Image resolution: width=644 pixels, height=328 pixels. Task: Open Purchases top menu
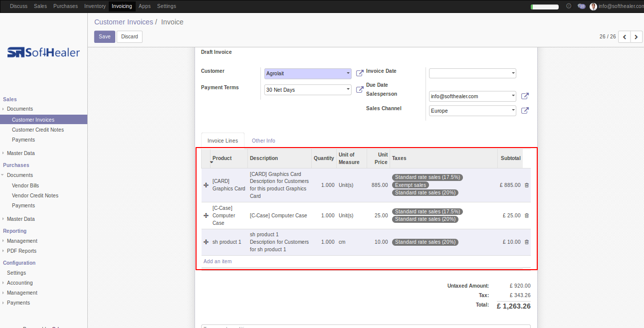pos(65,6)
